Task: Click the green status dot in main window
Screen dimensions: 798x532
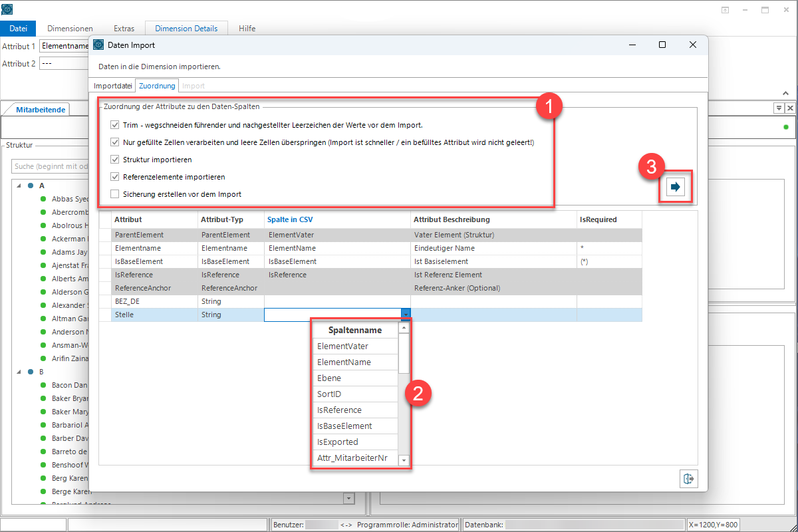Action: coord(786,127)
